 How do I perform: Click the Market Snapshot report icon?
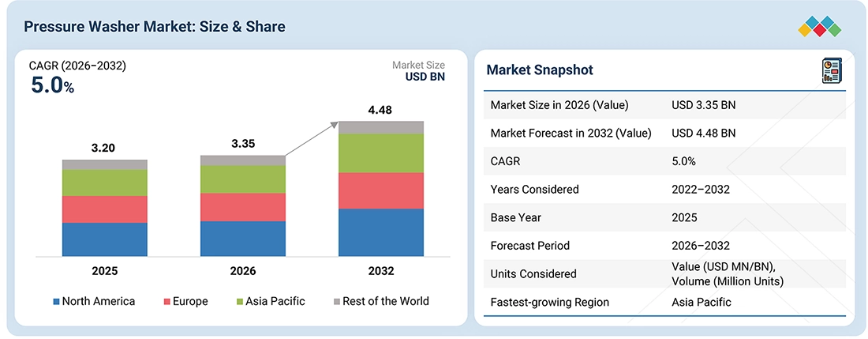[x=832, y=72]
